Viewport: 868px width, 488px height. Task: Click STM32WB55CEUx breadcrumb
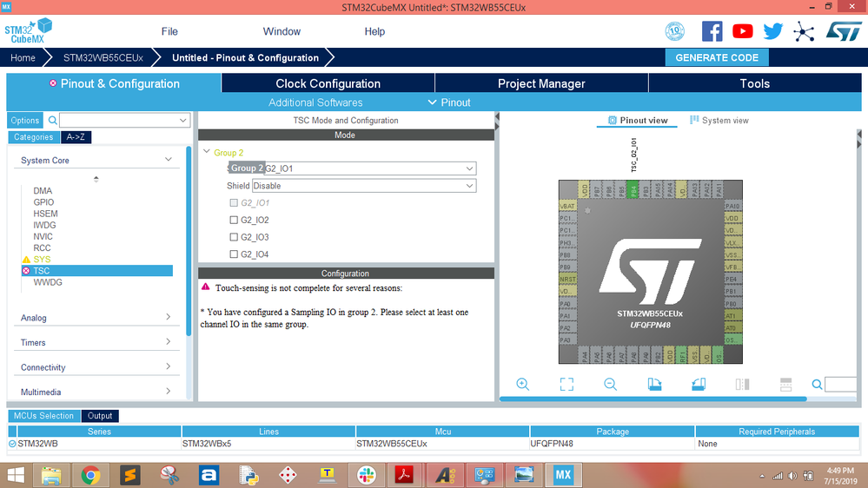pyautogui.click(x=103, y=57)
